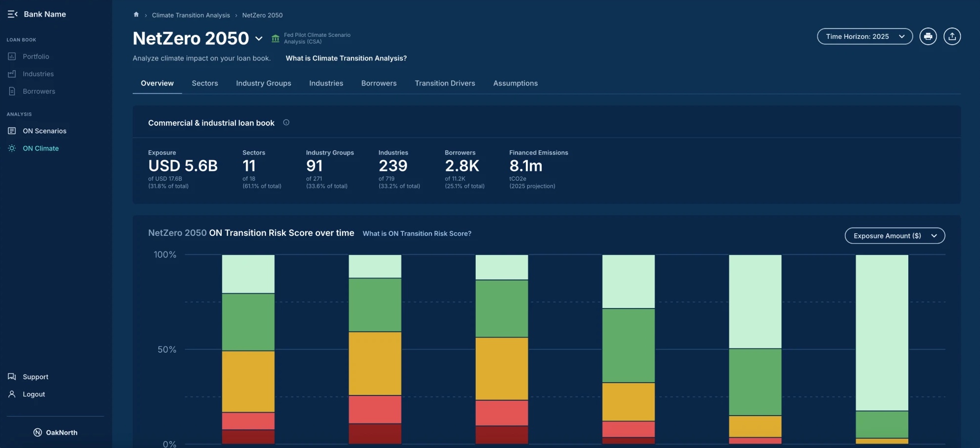Switch to the Overview tab
The width and height of the screenshot is (980, 448).
(x=157, y=83)
